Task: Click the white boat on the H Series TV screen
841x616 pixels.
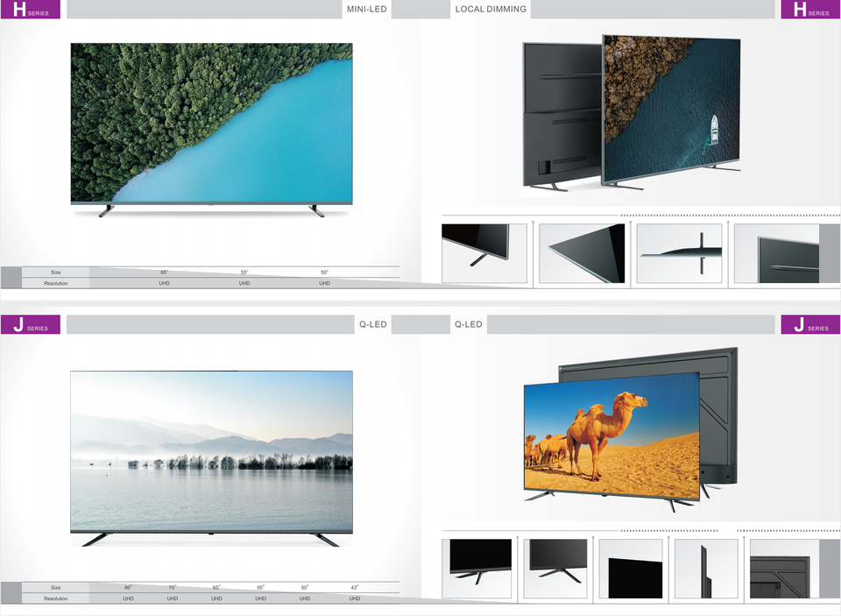Action: pos(715,130)
